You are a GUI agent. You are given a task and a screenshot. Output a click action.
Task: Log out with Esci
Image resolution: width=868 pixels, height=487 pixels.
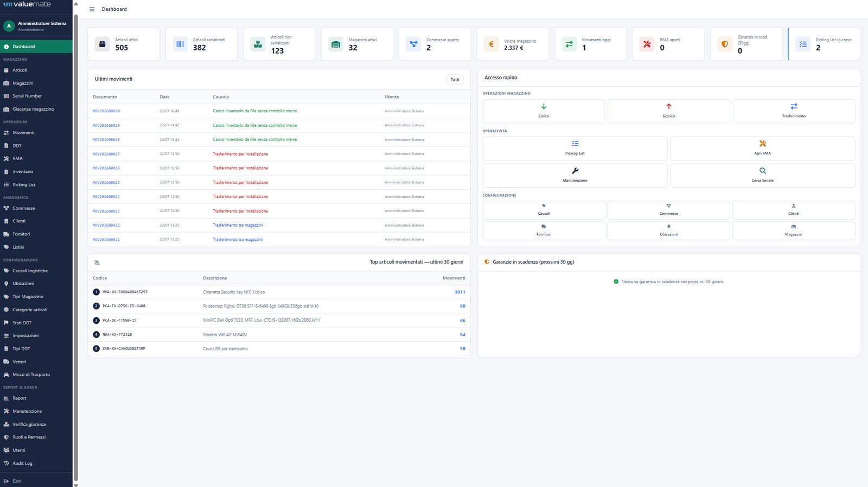point(36,481)
